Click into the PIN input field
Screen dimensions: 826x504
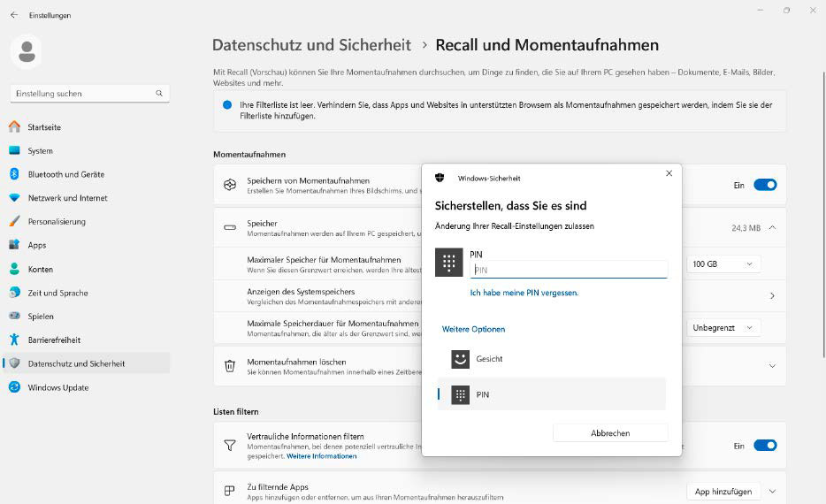569,270
